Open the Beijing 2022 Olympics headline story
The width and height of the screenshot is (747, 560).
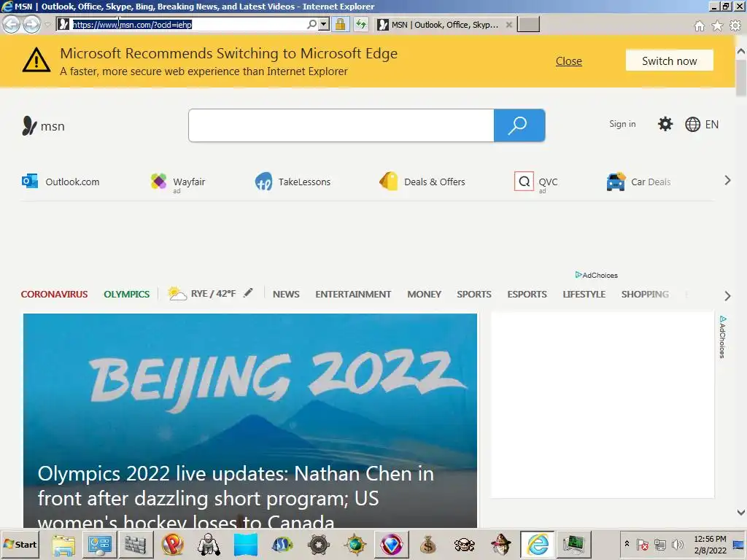pos(250,421)
